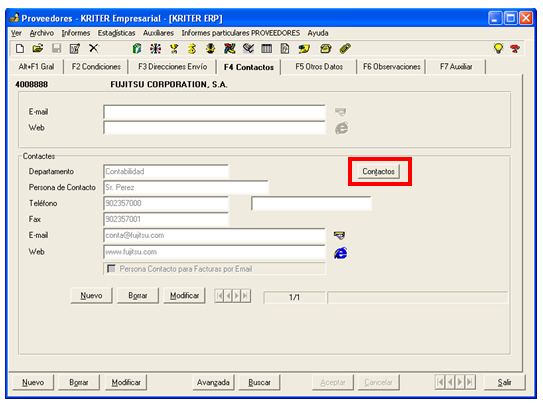
Task: Click the red help icon at the toolbar's right end
Action: click(515, 48)
